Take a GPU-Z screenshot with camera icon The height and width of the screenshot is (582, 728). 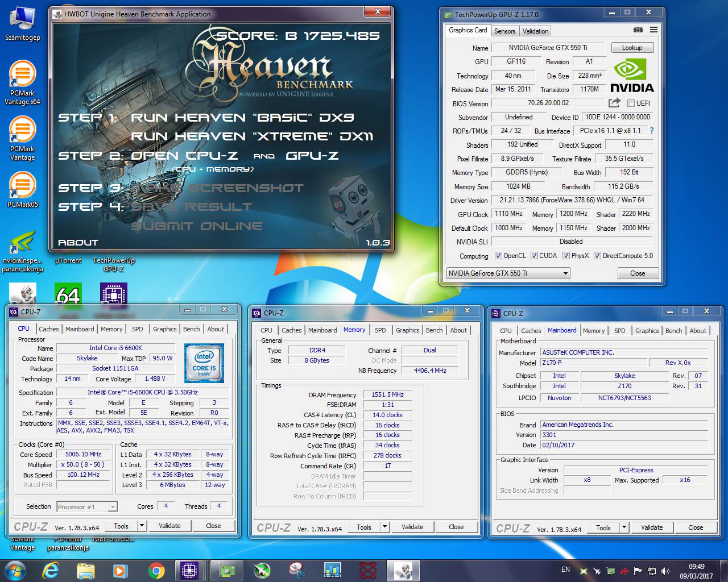coord(638,30)
